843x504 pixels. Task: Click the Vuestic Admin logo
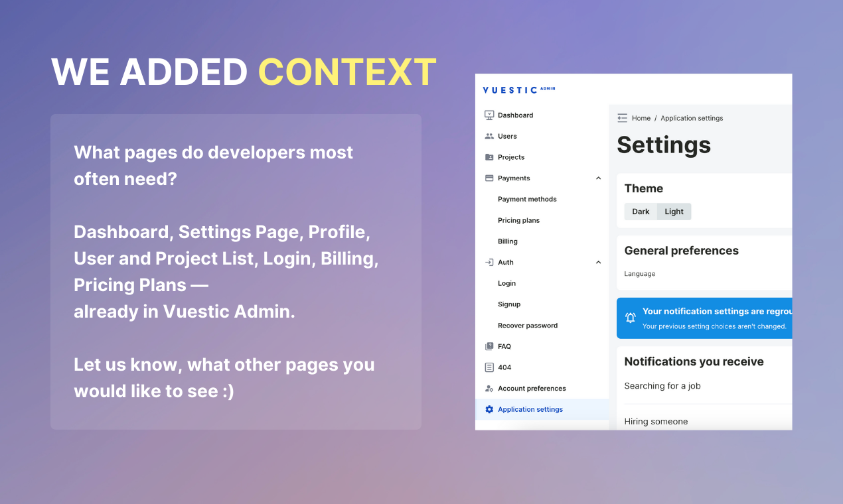click(519, 90)
